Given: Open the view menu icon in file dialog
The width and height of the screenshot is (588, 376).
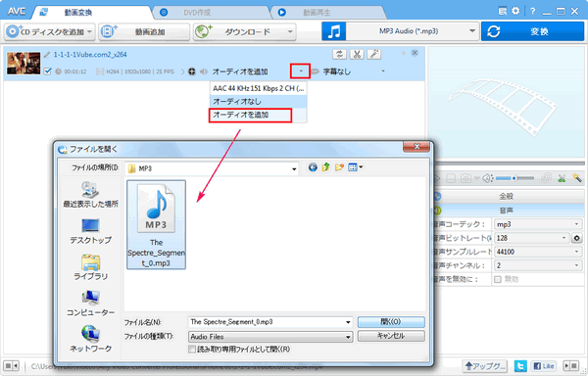Looking at the screenshot, I should [x=355, y=167].
